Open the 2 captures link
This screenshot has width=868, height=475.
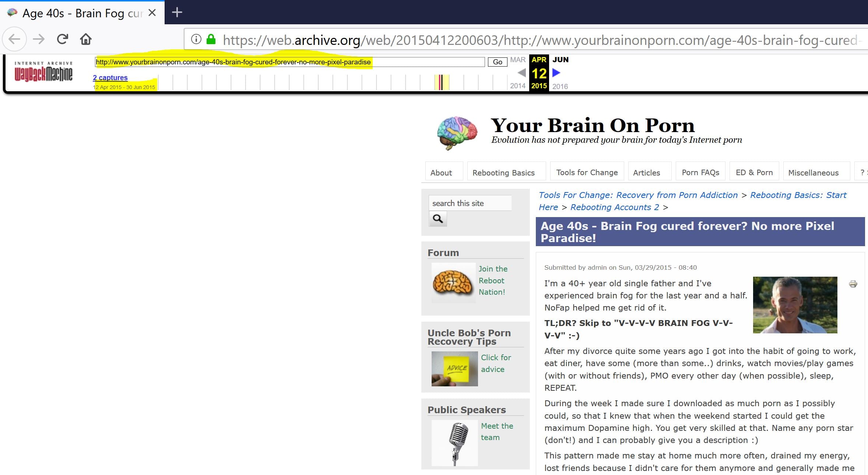110,78
